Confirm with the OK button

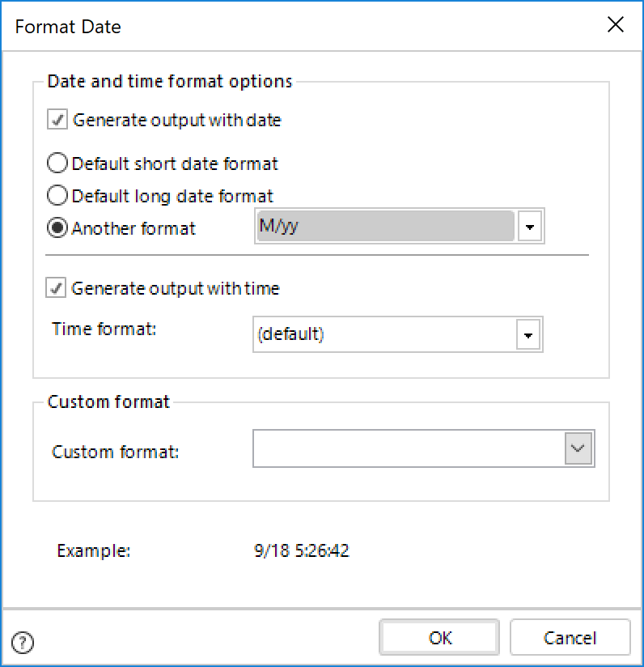pos(439,638)
